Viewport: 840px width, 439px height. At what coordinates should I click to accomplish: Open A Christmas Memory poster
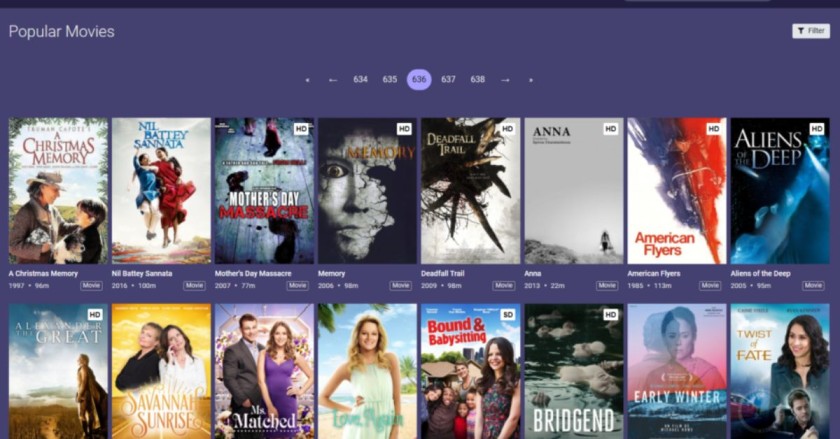58,191
